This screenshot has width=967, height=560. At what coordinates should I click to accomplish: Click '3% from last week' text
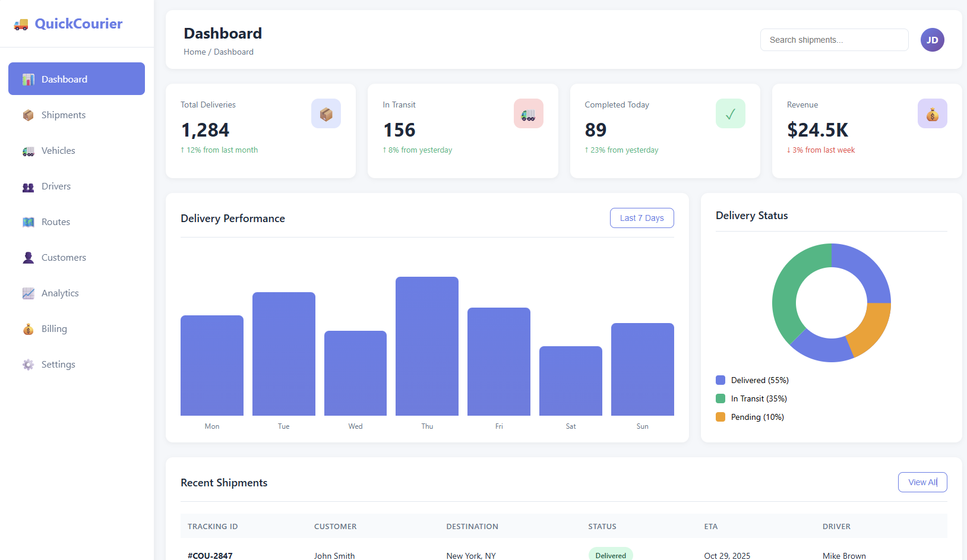click(x=824, y=150)
